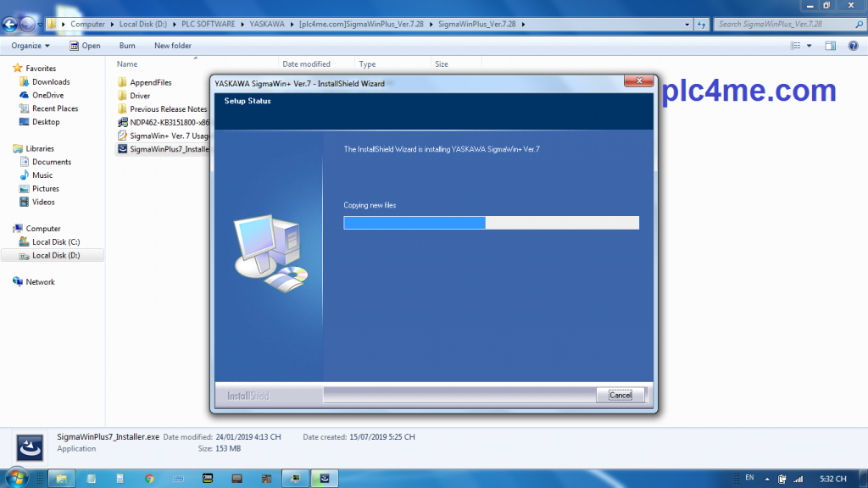Click the network signal tray icon
Image resolution: width=868 pixels, height=488 pixels.
click(798, 480)
